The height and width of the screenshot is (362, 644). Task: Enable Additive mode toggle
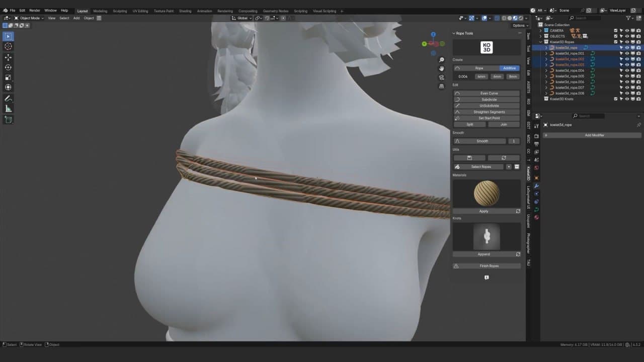[x=509, y=68]
